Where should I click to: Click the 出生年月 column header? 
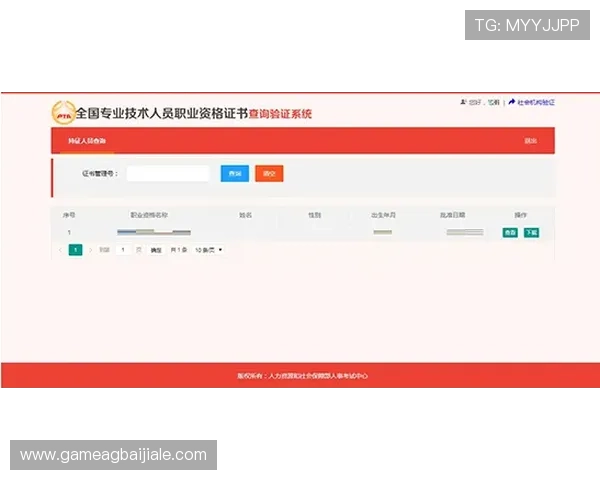383,215
